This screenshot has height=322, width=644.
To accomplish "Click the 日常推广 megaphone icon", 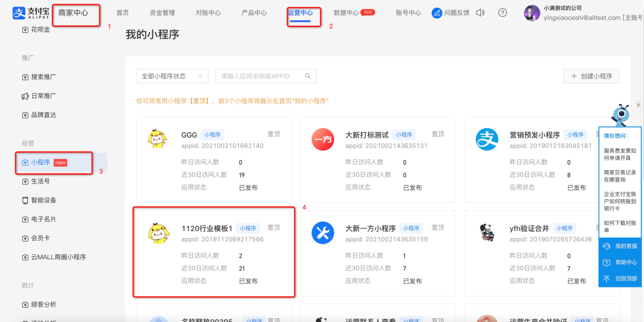I will pos(25,96).
